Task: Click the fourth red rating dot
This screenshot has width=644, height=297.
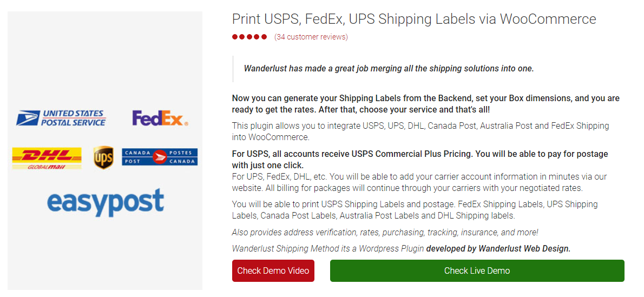Action: pyautogui.click(x=257, y=37)
